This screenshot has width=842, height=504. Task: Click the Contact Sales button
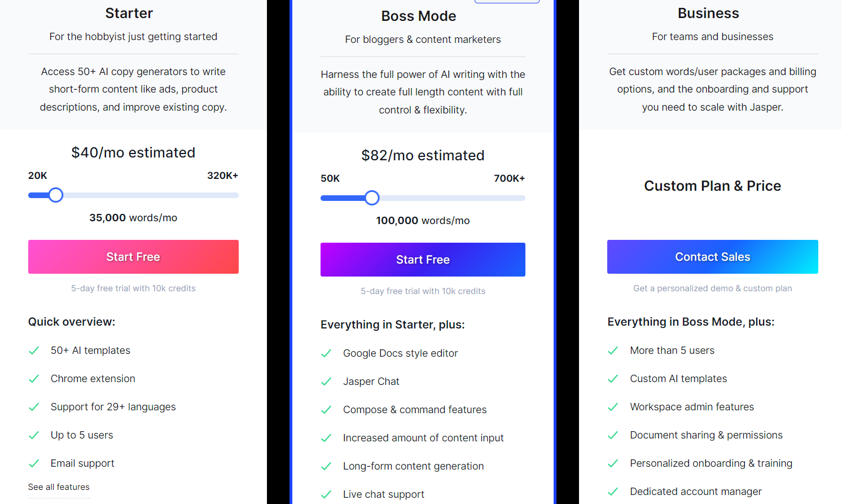(x=713, y=257)
